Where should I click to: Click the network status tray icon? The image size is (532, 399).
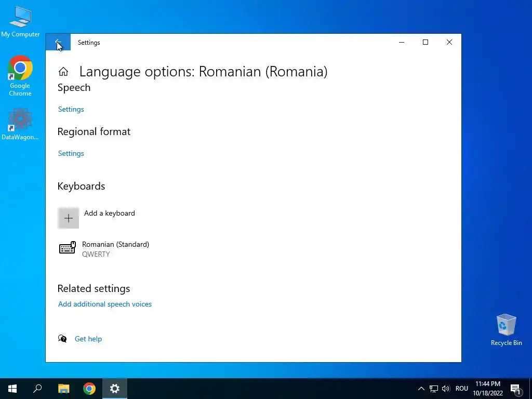pyautogui.click(x=434, y=389)
